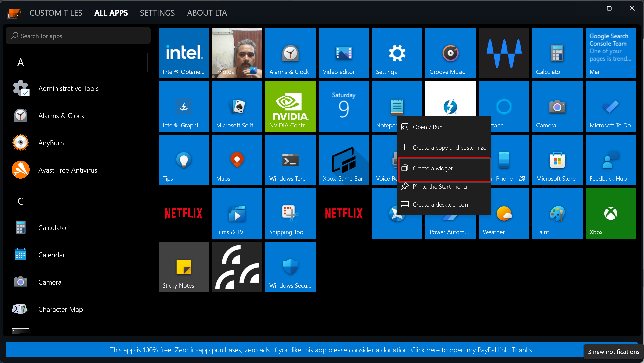Open Administrative Tools in app list

click(x=78, y=88)
